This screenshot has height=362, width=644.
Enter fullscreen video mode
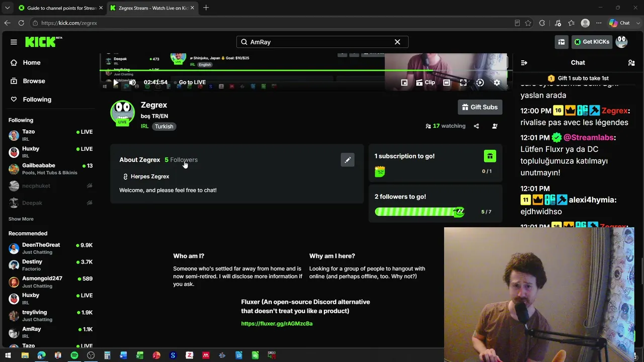pos(463,82)
